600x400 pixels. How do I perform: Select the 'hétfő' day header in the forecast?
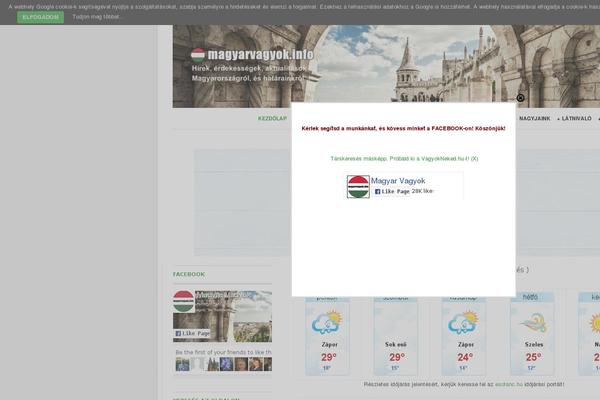point(530,297)
